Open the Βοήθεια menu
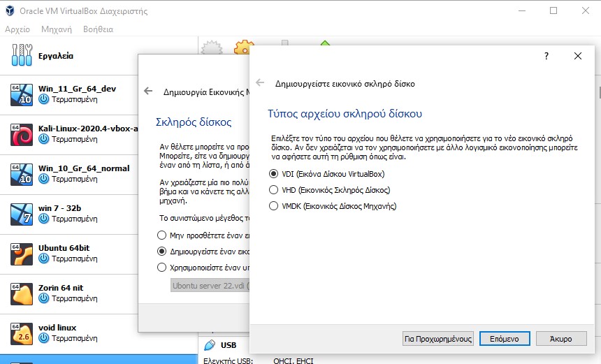 [x=98, y=29]
